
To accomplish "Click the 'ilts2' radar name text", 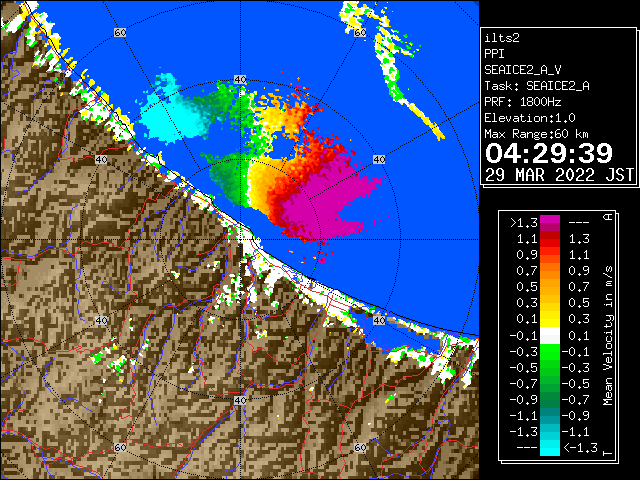I will pyautogui.click(x=502, y=38).
